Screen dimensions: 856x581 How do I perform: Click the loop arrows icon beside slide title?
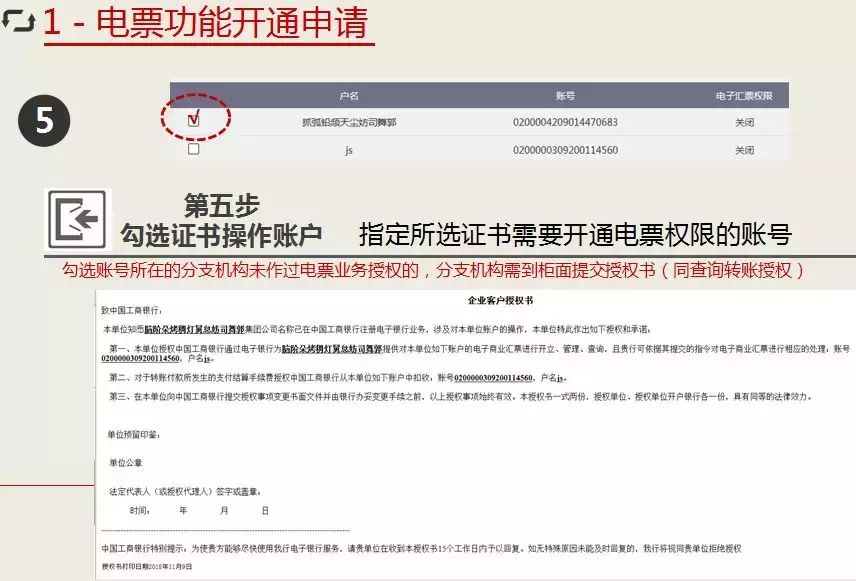18,20
